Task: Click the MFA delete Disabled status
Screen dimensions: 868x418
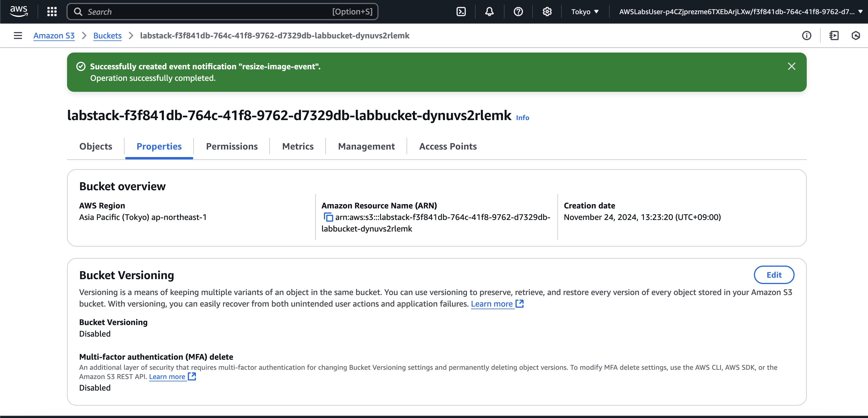Action: tap(95, 388)
